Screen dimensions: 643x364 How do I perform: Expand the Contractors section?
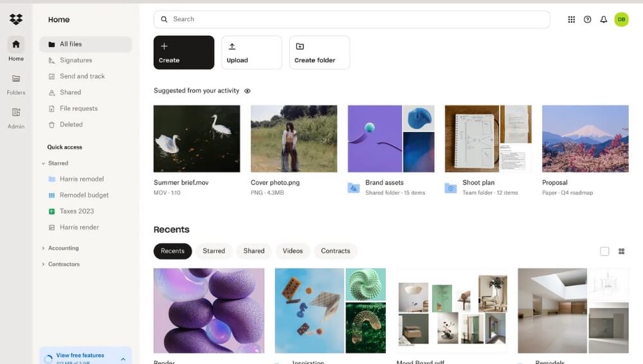click(x=43, y=264)
